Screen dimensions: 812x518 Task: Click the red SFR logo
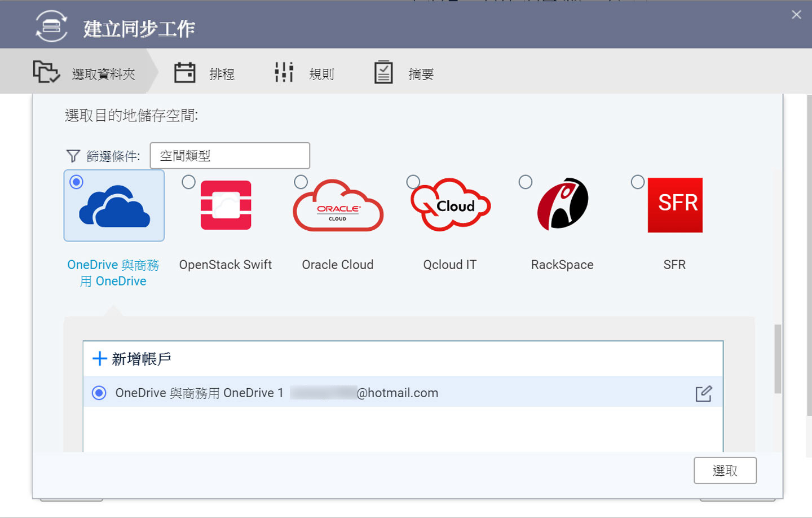point(675,205)
